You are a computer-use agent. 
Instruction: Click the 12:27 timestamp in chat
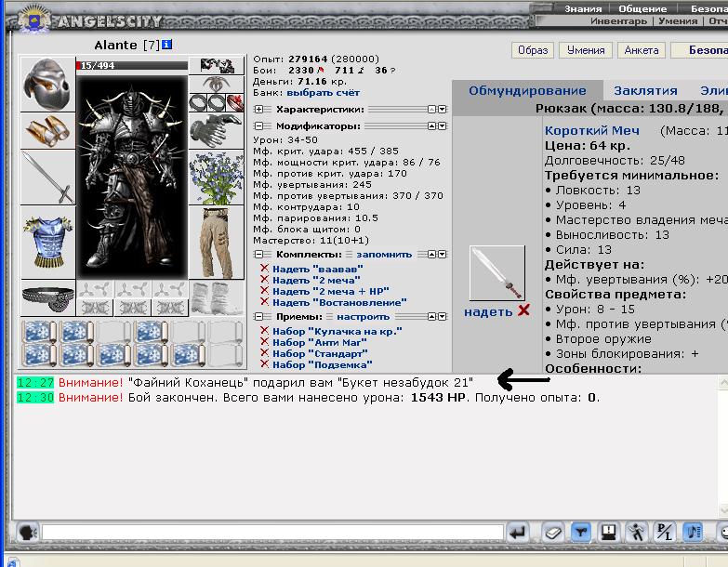35,383
